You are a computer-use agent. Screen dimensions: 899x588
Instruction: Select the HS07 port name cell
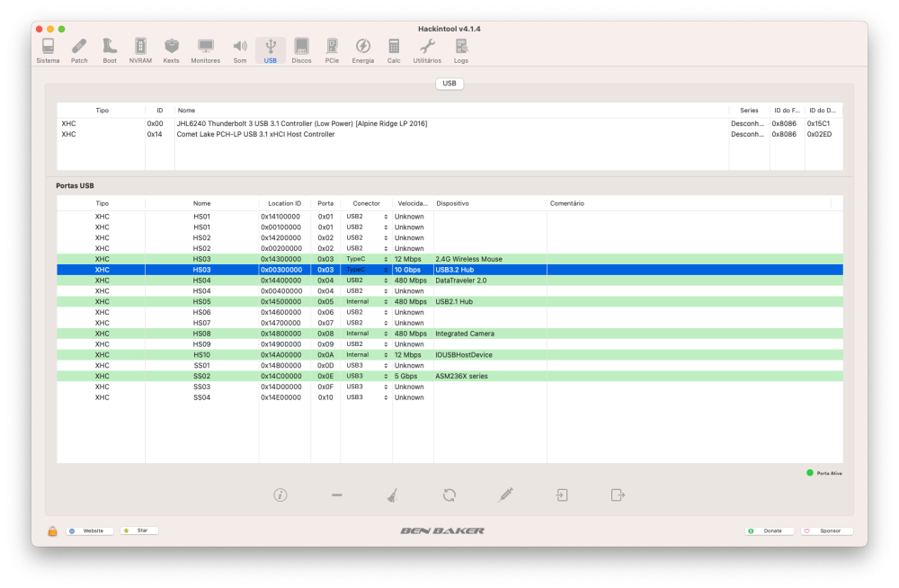pyautogui.click(x=201, y=323)
